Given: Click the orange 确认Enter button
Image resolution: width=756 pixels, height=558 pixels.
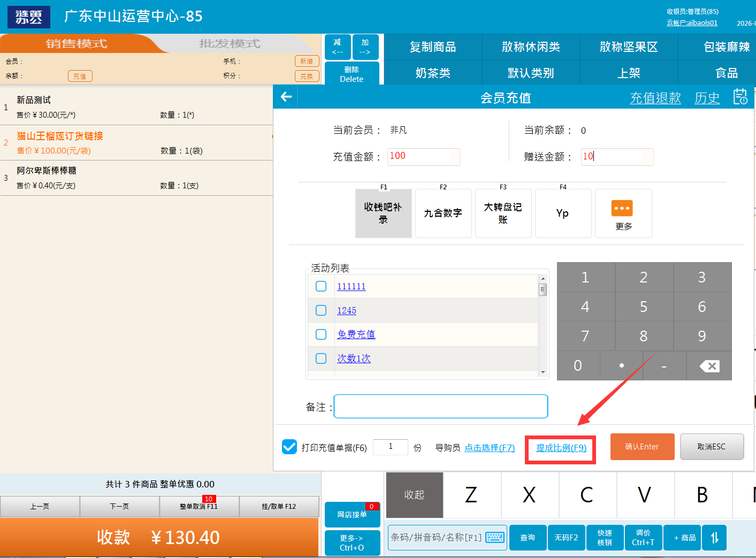Looking at the screenshot, I should point(642,447).
